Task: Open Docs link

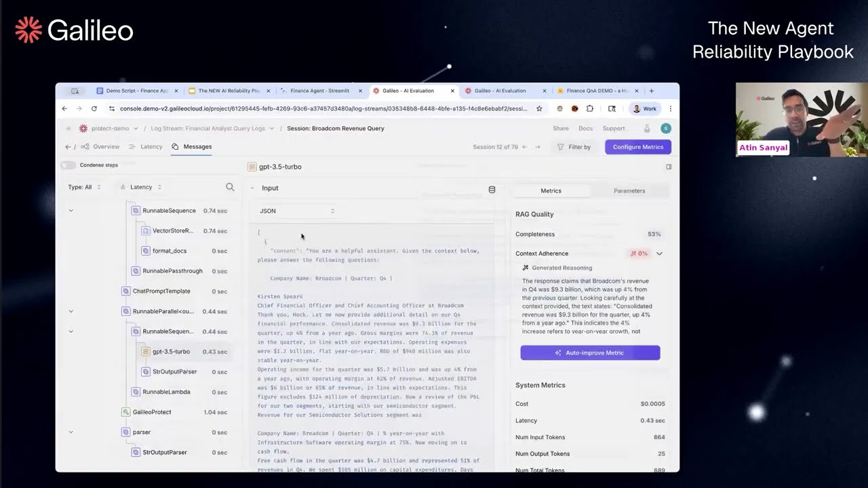Action: pos(585,128)
